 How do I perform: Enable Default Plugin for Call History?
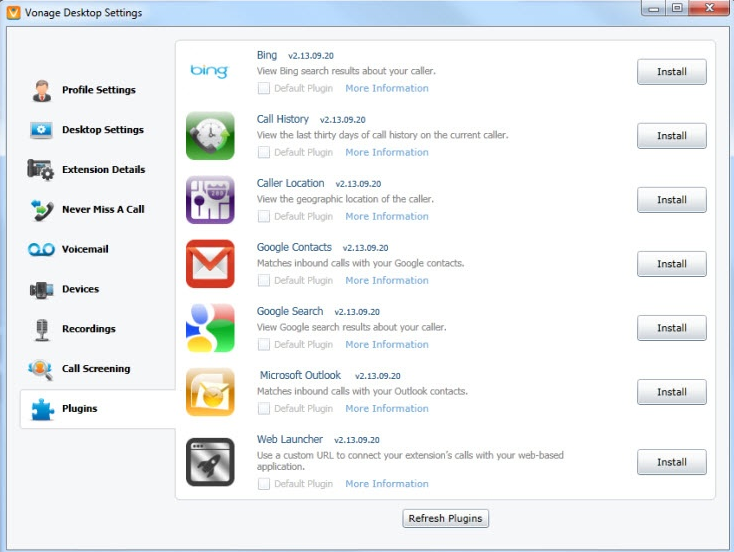tap(264, 152)
